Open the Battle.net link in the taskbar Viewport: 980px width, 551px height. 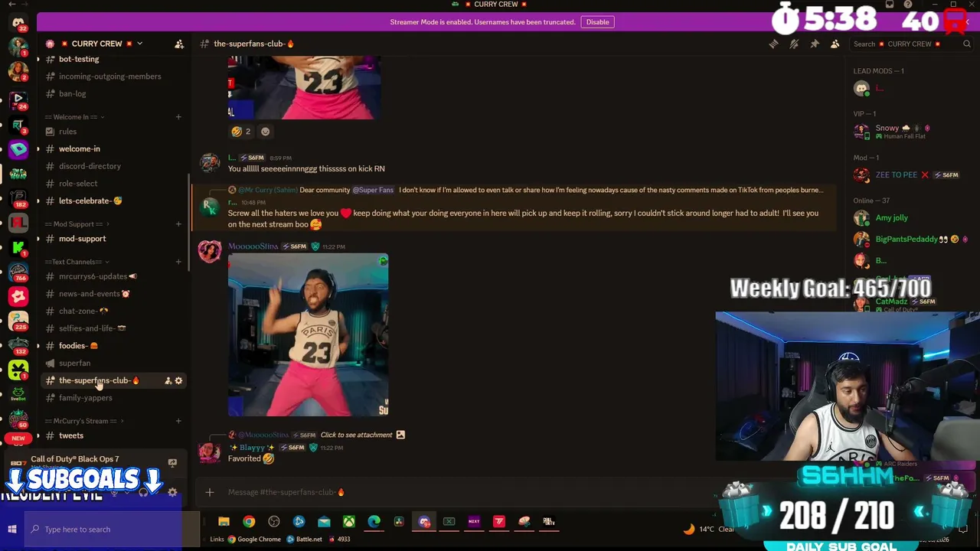tap(305, 540)
